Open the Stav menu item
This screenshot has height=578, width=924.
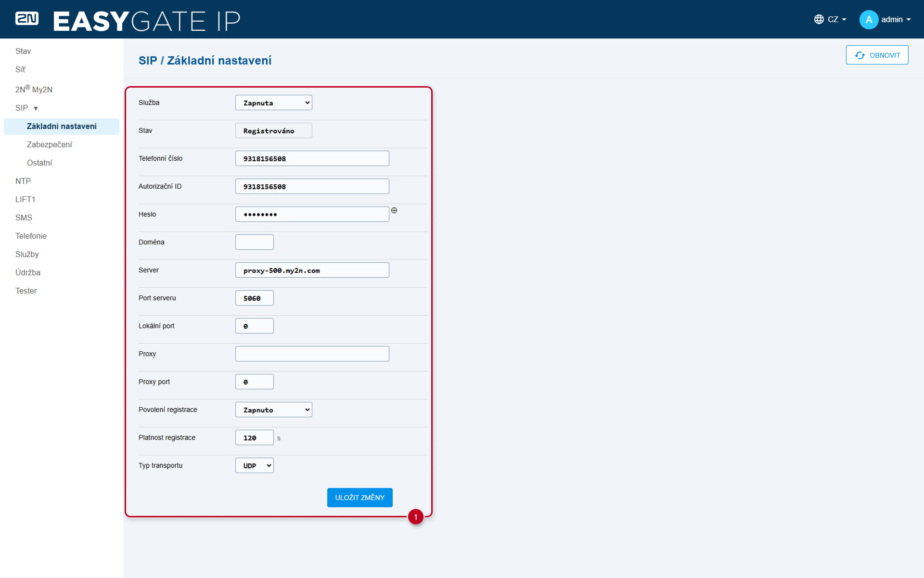click(x=23, y=51)
